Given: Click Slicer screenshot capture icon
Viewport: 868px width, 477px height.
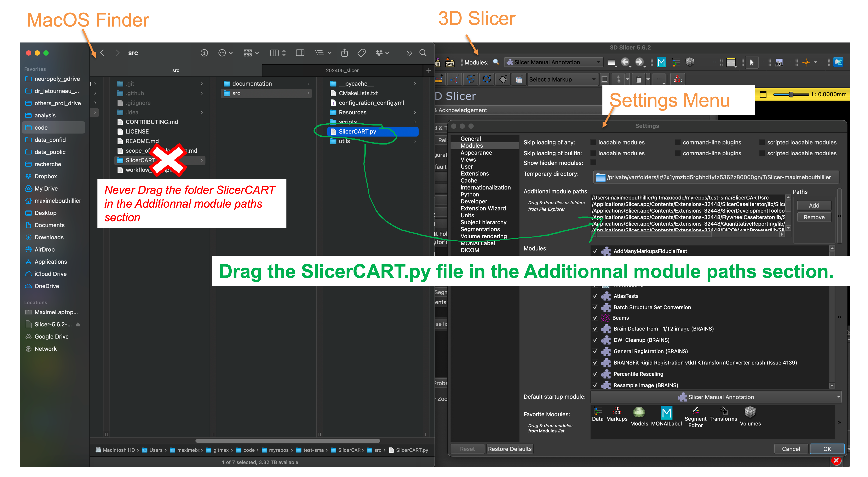Looking at the screenshot, I should pos(779,62).
